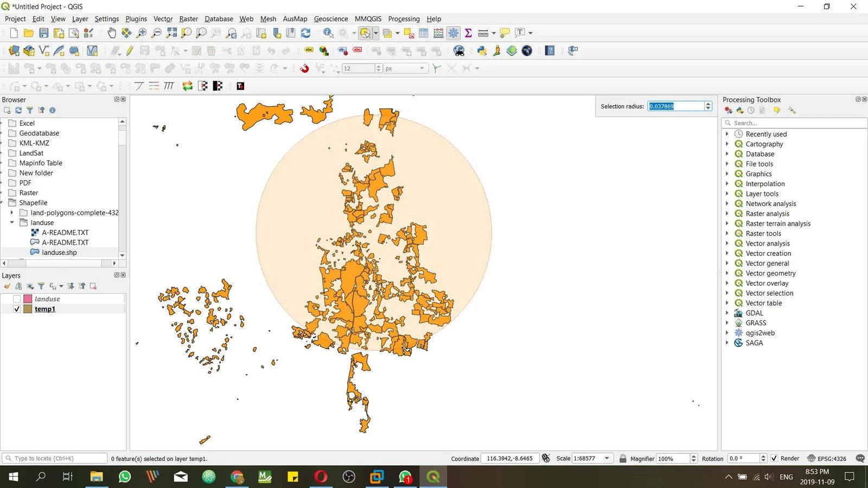Screen dimensions: 868x488
Task: Click the temp1 layer color swatch
Action: pyautogui.click(x=28, y=309)
